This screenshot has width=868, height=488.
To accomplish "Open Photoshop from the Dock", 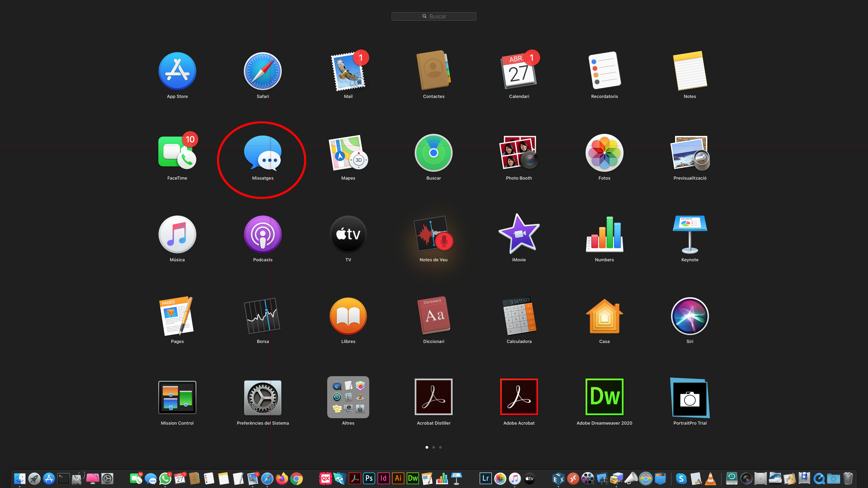I will click(x=369, y=479).
